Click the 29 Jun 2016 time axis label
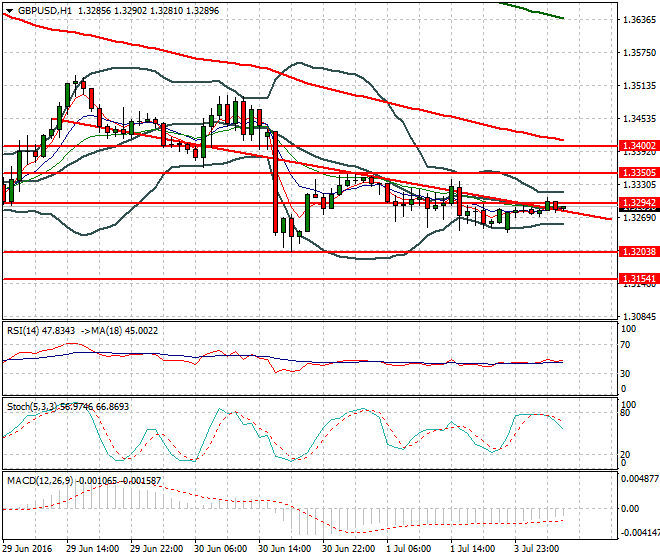Viewport: 660px width, 560px height. 27,549
